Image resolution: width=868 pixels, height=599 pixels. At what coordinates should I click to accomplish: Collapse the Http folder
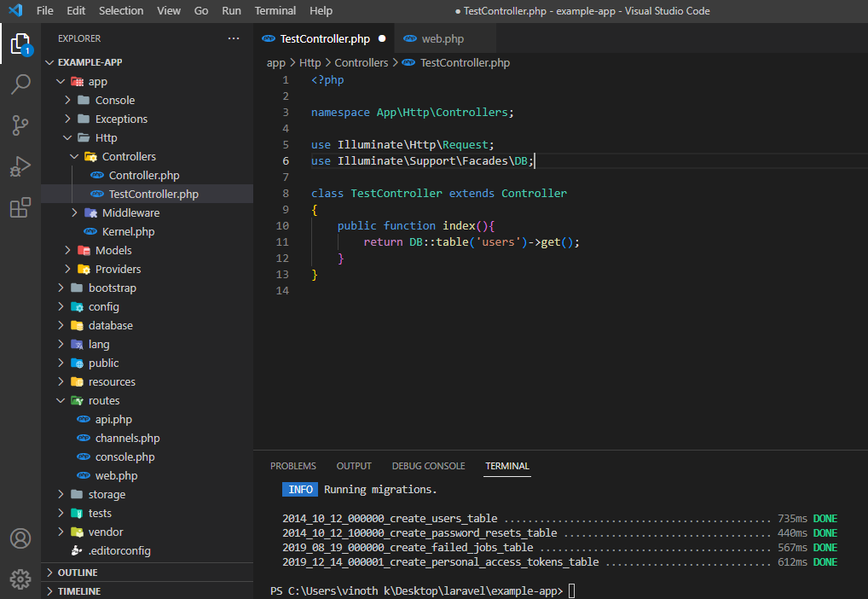pos(106,137)
